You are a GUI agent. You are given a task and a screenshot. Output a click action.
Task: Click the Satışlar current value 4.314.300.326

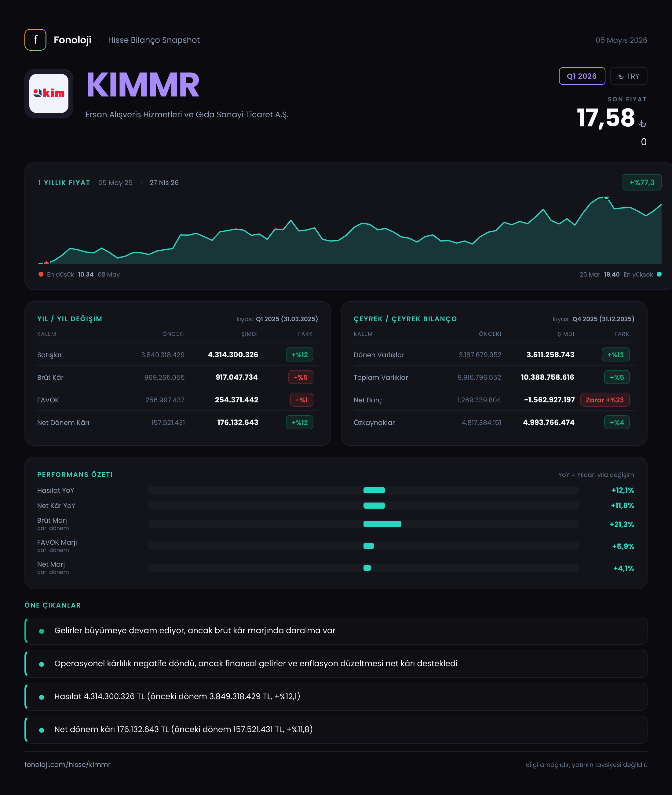click(233, 354)
